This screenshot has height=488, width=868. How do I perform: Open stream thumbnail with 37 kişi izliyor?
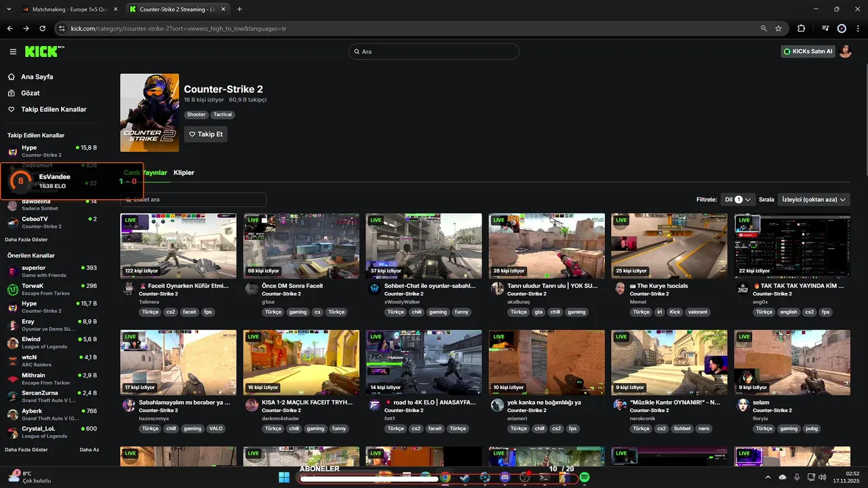click(x=424, y=246)
